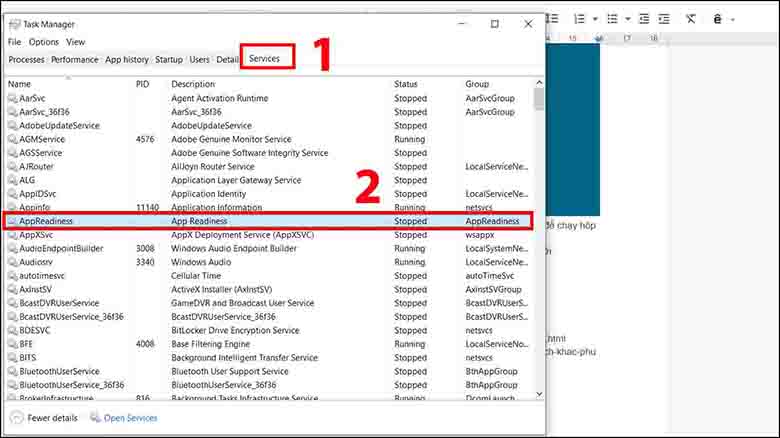Open the File menu
Image resolution: width=780 pixels, height=438 pixels.
(x=14, y=42)
